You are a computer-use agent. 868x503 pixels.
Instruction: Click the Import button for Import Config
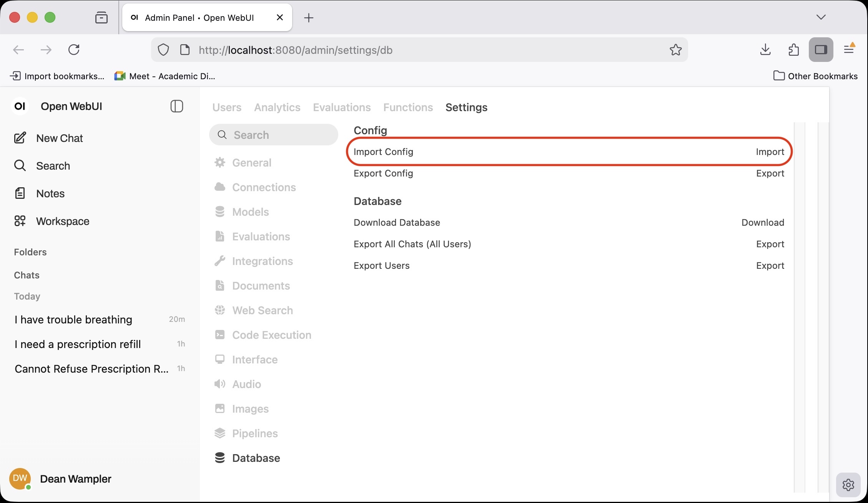pyautogui.click(x=770, y=152)
